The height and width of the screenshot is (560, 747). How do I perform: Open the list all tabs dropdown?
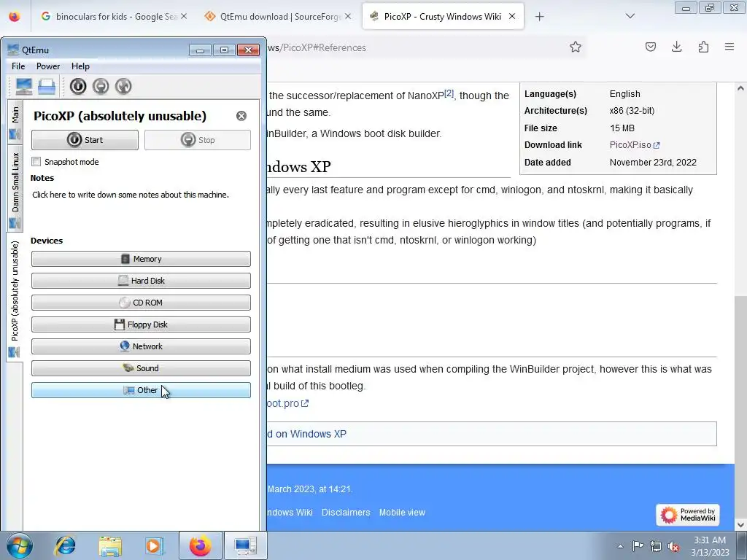tap(630, 16)
